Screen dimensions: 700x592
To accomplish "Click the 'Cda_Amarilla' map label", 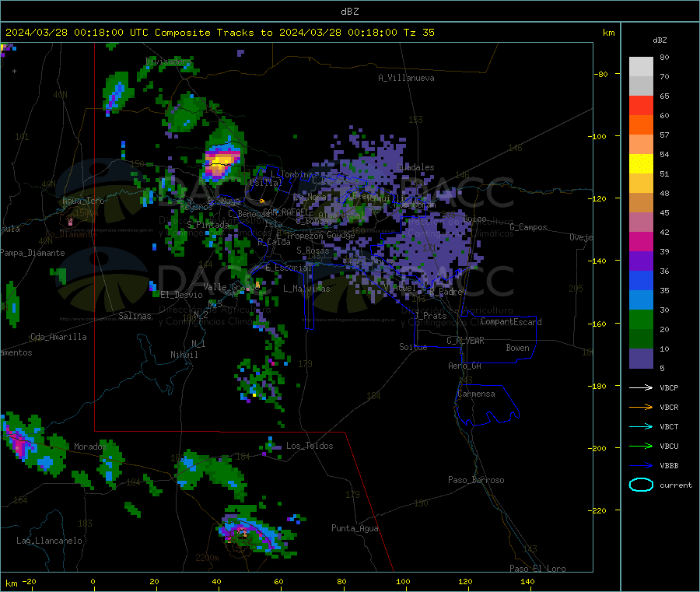I will (x=58, y=337).
